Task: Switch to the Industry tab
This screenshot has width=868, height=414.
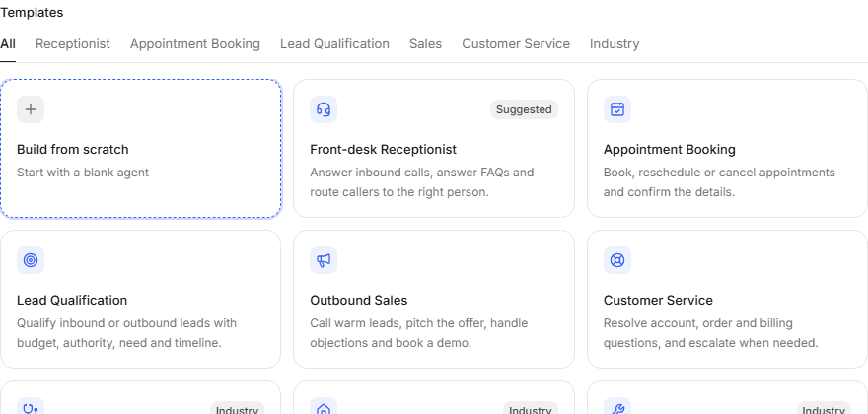Action: (615, 43)
